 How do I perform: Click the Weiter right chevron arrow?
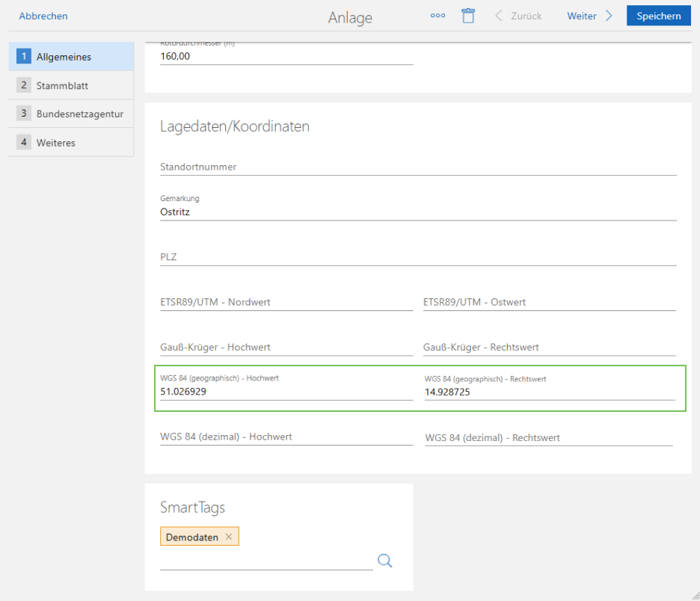[609, 16]
